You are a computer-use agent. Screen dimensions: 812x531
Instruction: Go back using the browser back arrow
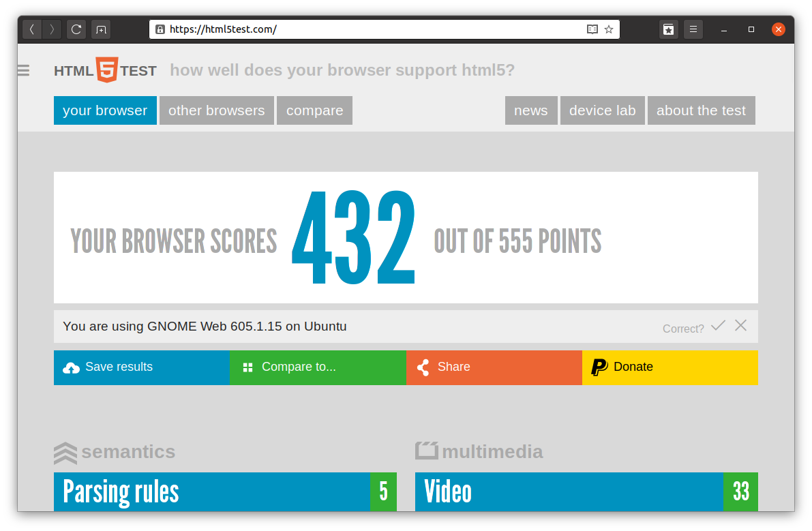[32, 29]
